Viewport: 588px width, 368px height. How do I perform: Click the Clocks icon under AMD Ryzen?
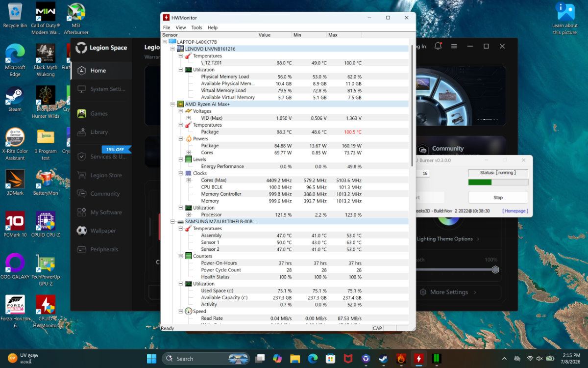point(189,173)
